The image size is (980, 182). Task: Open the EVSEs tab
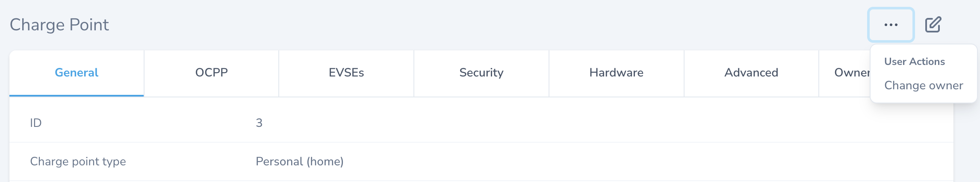(x=346, y=73)
